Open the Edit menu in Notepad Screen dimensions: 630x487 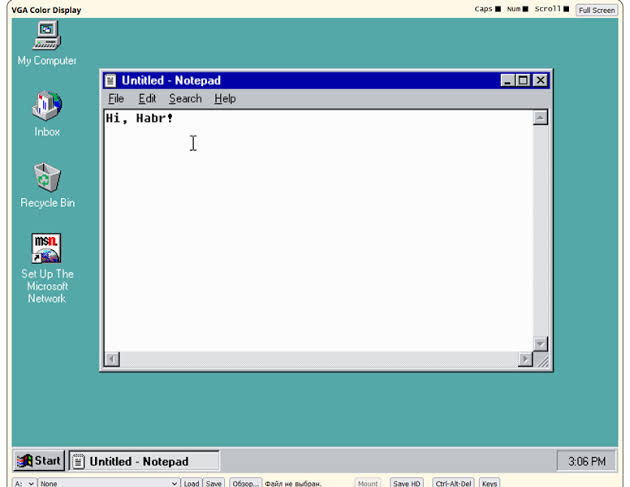(x=147, y=99)
